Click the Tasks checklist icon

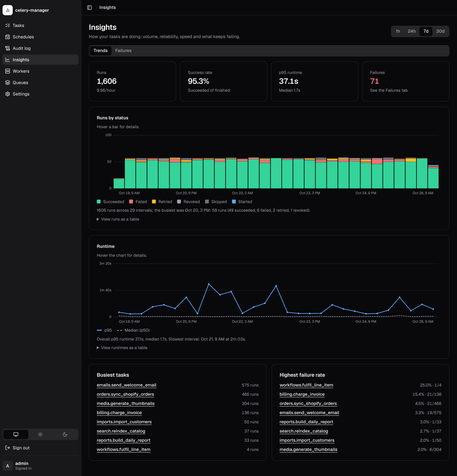[7, 26]
